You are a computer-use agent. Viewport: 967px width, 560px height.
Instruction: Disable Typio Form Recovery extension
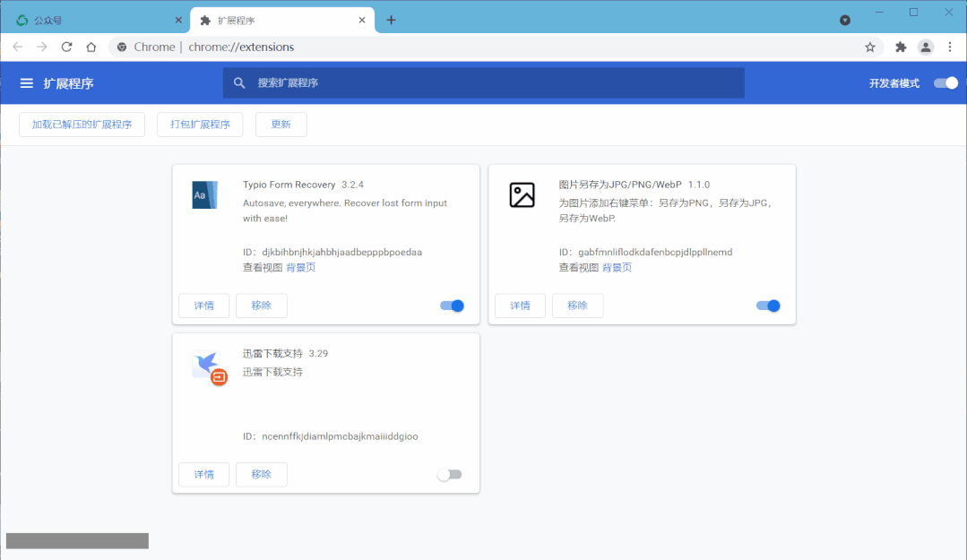[452, 306]
